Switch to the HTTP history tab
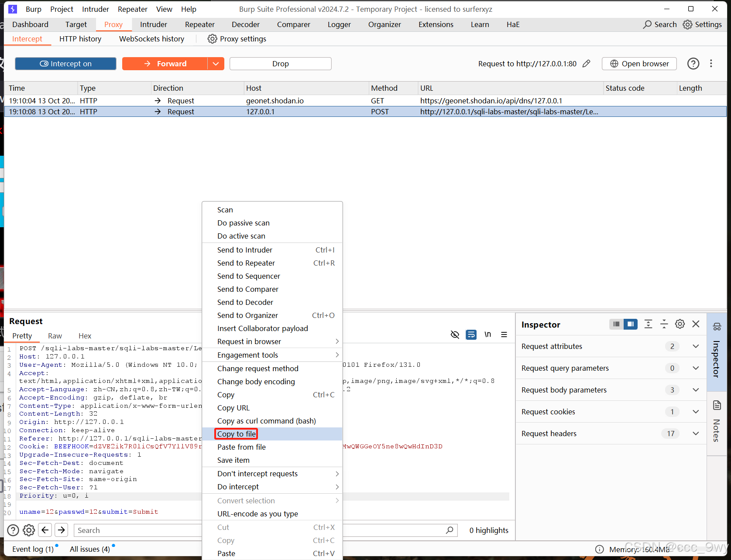Screen dimensions: 731x560 click(x=80, y=39)
